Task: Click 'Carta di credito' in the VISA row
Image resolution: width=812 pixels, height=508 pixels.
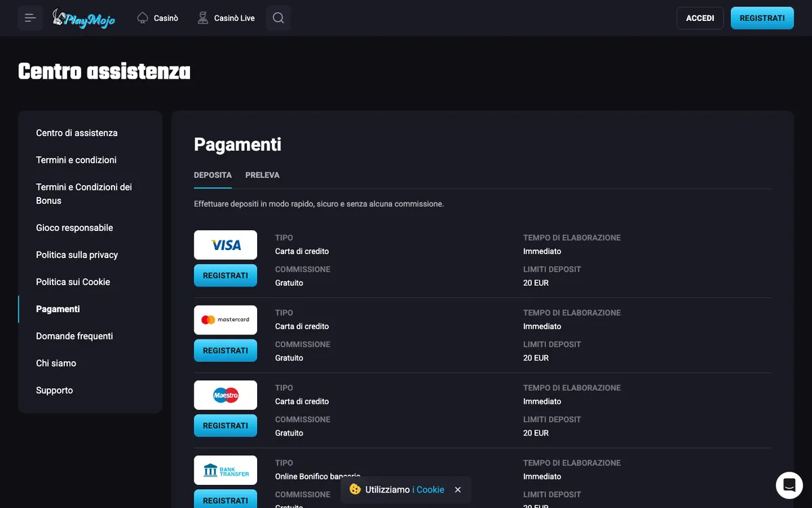Action: point(302,251)
